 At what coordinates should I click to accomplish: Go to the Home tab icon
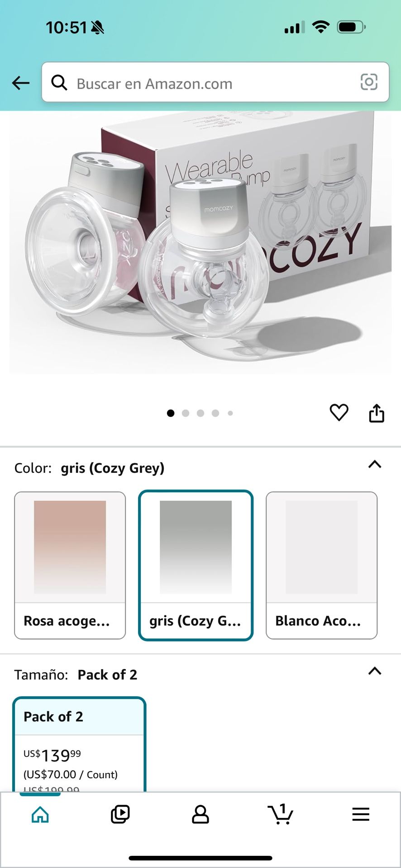tap(40, 815)
